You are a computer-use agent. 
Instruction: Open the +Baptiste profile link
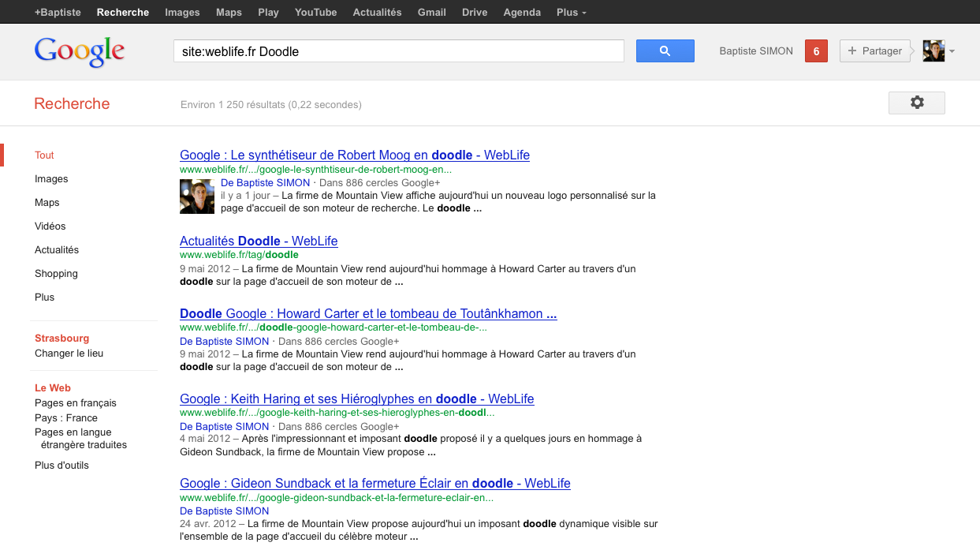(x=59, y=12)
